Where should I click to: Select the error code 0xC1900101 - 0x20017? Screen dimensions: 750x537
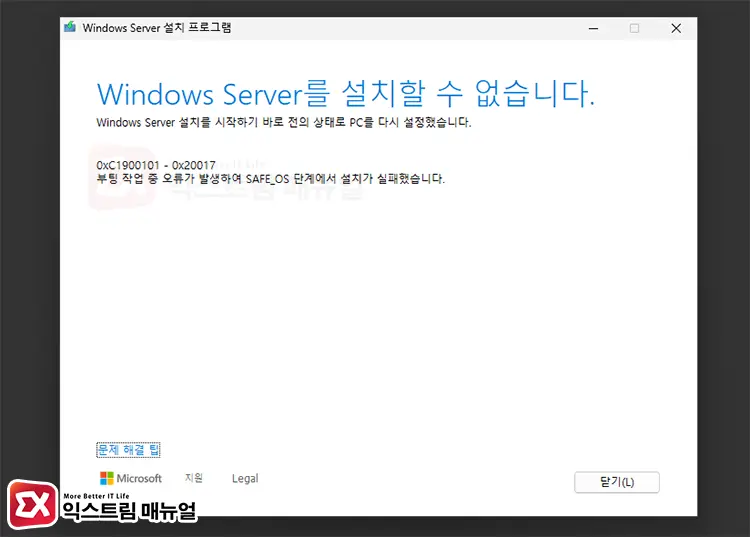click(x=156, y=165)
